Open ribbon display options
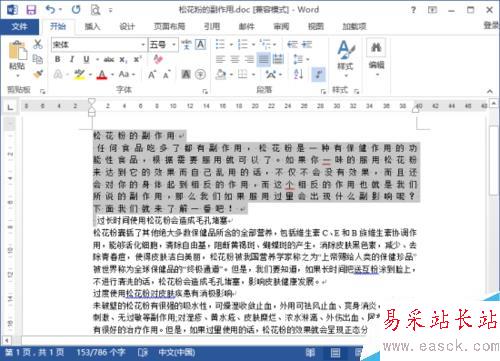 click(432, 10)
